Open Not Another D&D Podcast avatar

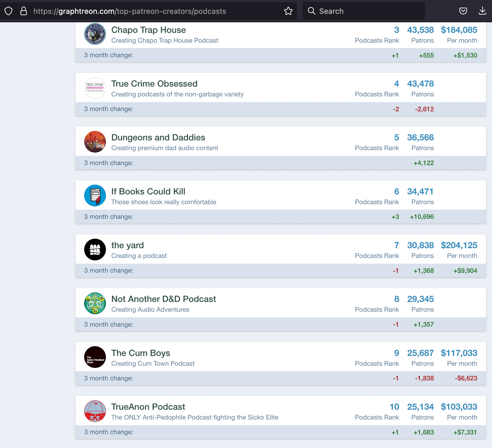click(95, 303)
